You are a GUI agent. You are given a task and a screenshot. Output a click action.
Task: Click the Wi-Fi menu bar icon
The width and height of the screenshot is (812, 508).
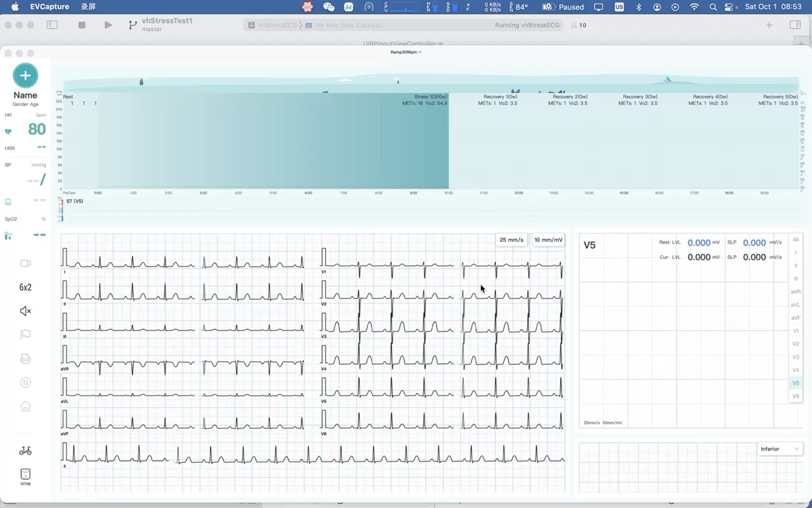click(x=695, y=7)
